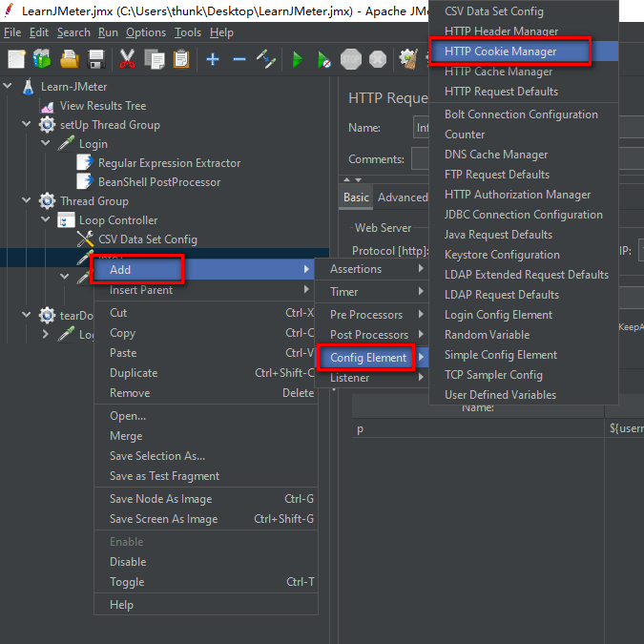Screen dimensions: 644x644
Task: Open the Assertions submenu
Action: (371, 269)
